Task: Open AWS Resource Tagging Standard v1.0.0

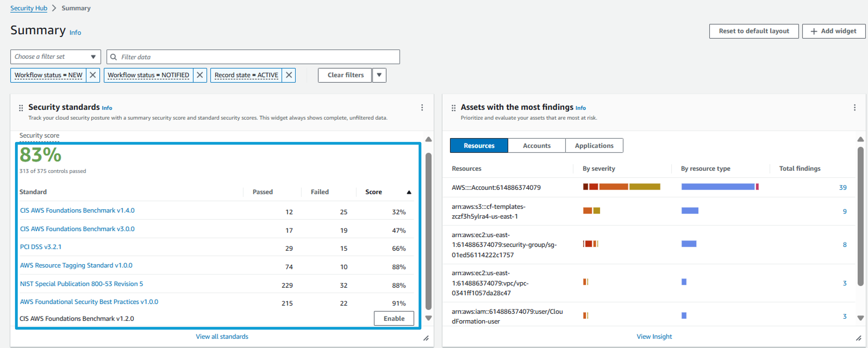Action: point(76,265)
